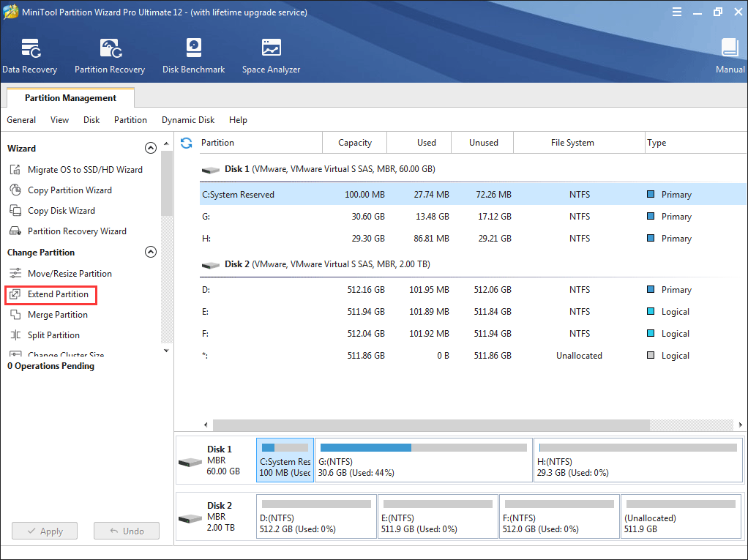The image size is (748, 560).
Task: Select D:(NTFS) block in Disk 2 map
Action: [x=316, y=517]
